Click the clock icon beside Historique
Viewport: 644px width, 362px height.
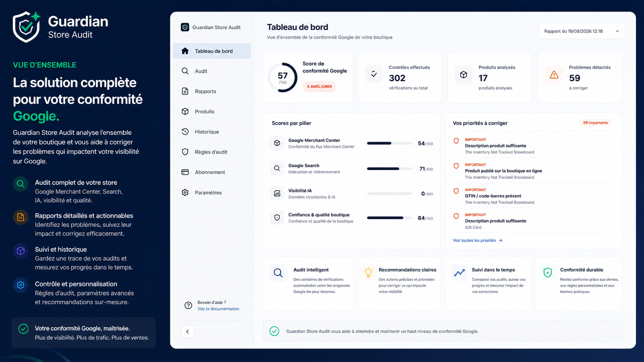[x=185, y=132]
